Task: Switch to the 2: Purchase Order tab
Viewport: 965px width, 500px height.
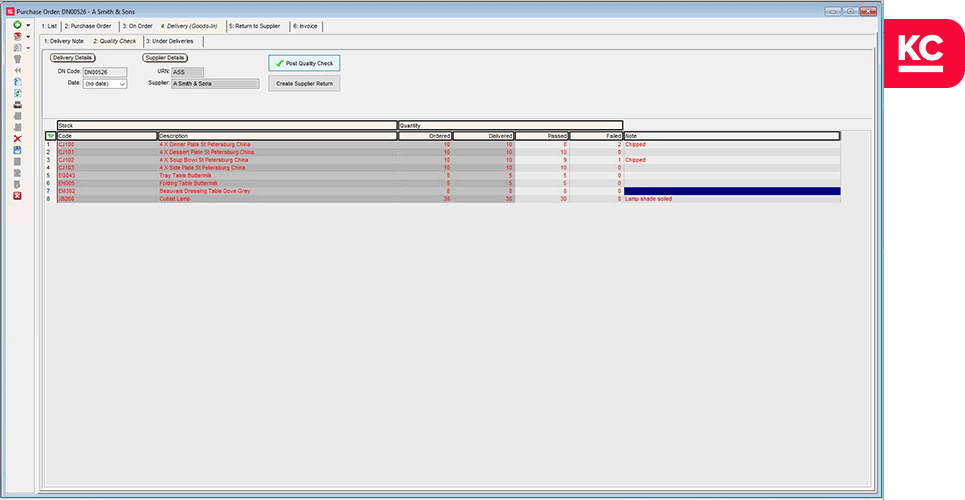Action: 88,26
